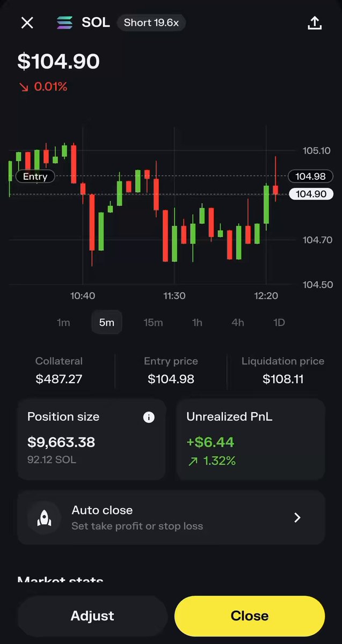Switch chart to 15m interval
This screenshot has height=644, width=342.
[153, 323]
